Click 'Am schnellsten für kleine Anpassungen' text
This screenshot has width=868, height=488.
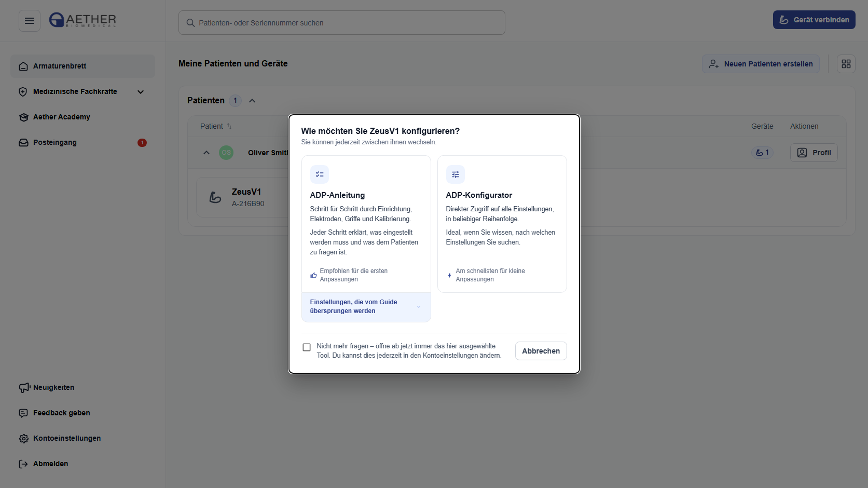point(490,275)
